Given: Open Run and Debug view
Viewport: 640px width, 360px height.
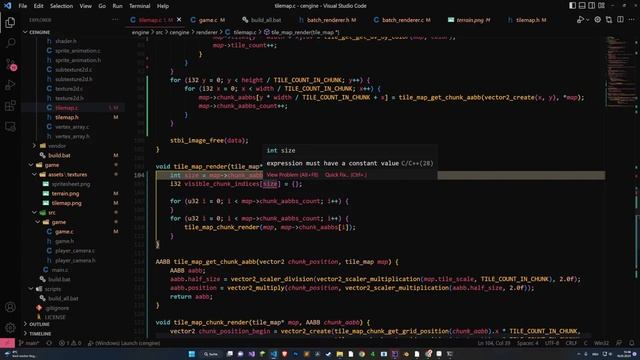Looking at the screenshot, I should [x=10, y=85].
